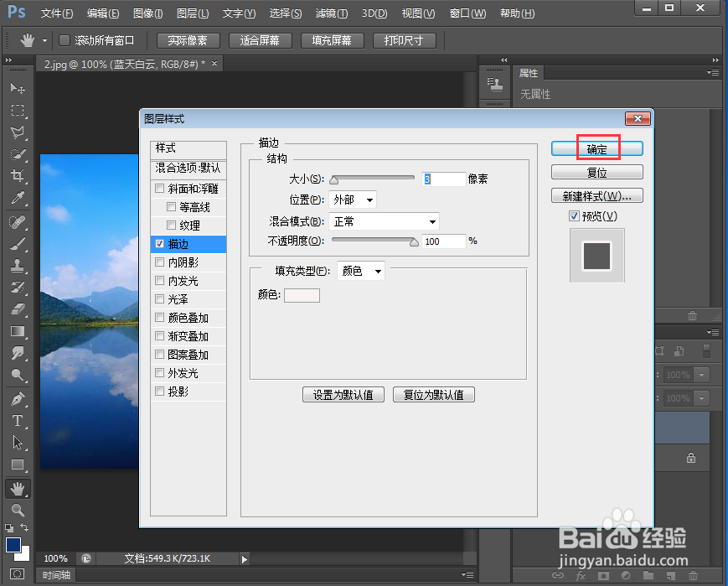Open the Window menu
The image size is (728, 586).
click(467, 13)
